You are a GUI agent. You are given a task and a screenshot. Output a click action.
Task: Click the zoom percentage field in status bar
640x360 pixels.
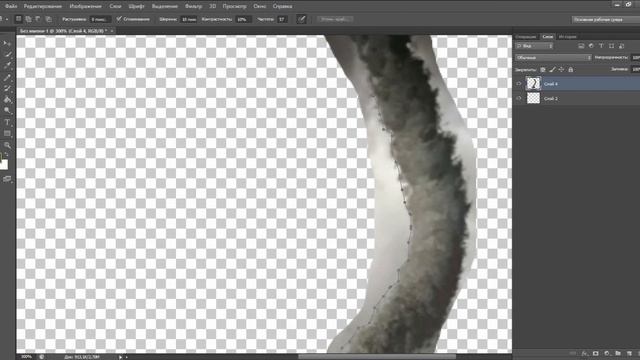[x=26, y=357]
